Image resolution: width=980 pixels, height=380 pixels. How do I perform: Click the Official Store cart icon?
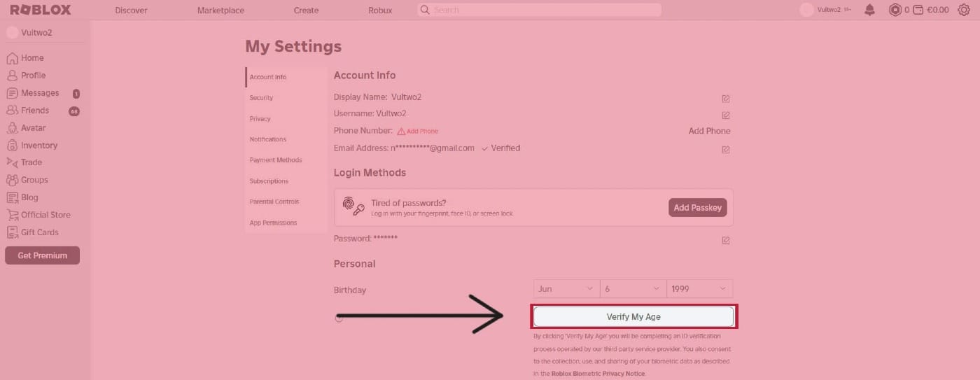click(12, 215)
